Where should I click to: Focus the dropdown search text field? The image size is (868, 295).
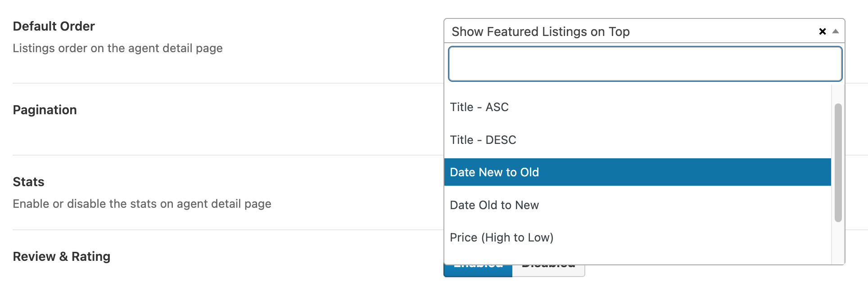click(645, 64)
